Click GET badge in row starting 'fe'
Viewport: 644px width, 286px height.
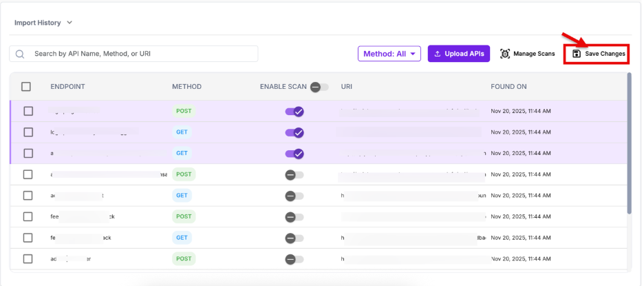[x=182, y=238]
